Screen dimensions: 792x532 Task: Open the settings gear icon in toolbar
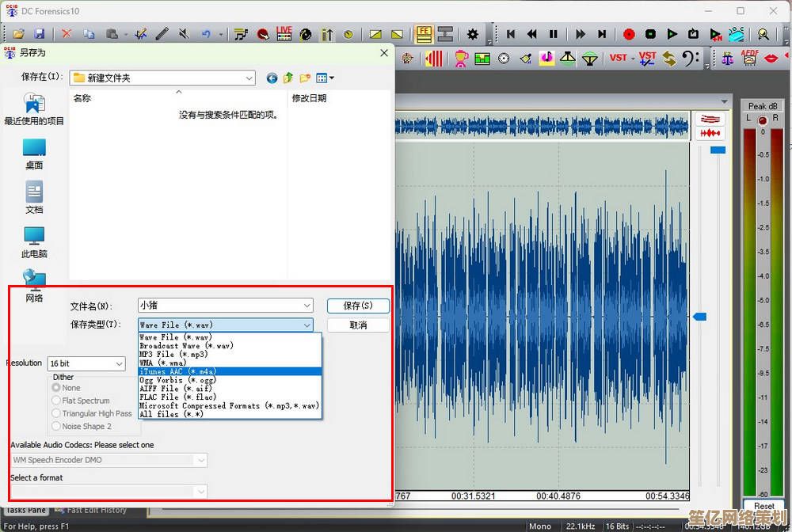(473, 34)
